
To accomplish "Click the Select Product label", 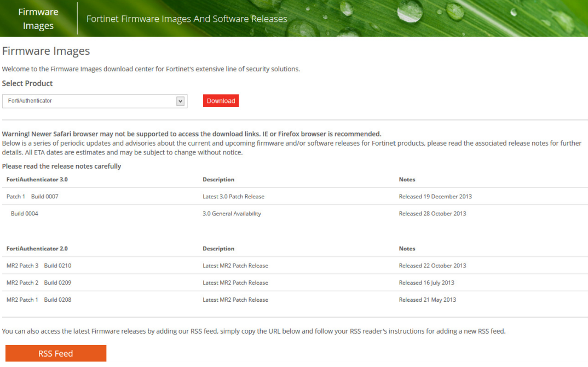I will point(27,83).
